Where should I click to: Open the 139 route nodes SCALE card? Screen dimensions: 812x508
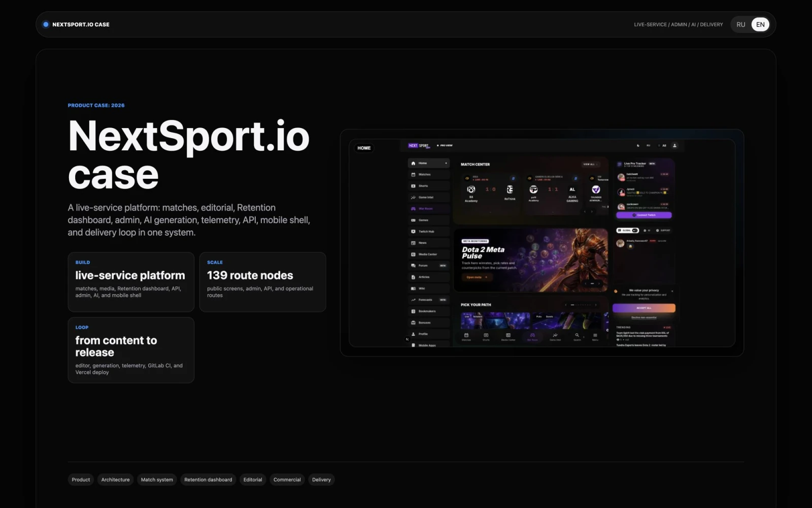click(262, 282)
